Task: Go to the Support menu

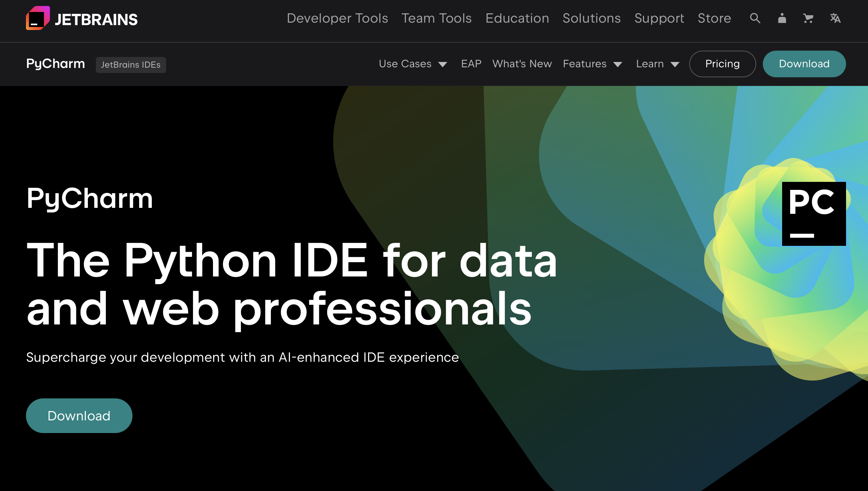Action: (x=659, y=18)
